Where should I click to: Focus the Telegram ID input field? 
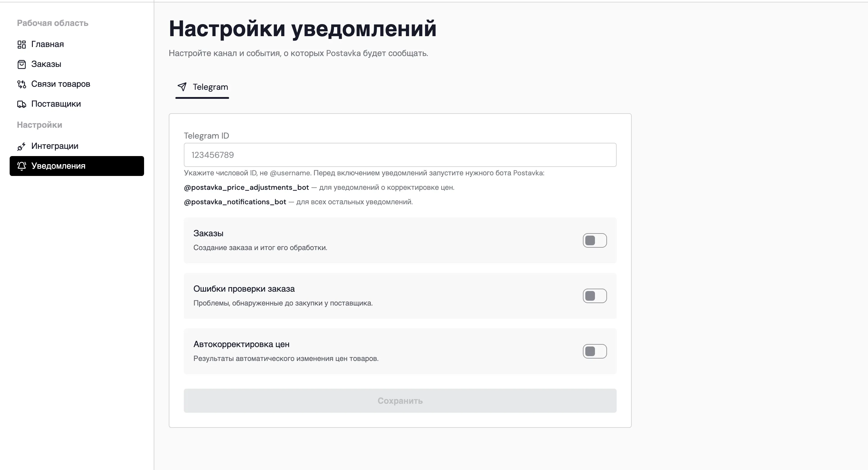click(400, 155)
